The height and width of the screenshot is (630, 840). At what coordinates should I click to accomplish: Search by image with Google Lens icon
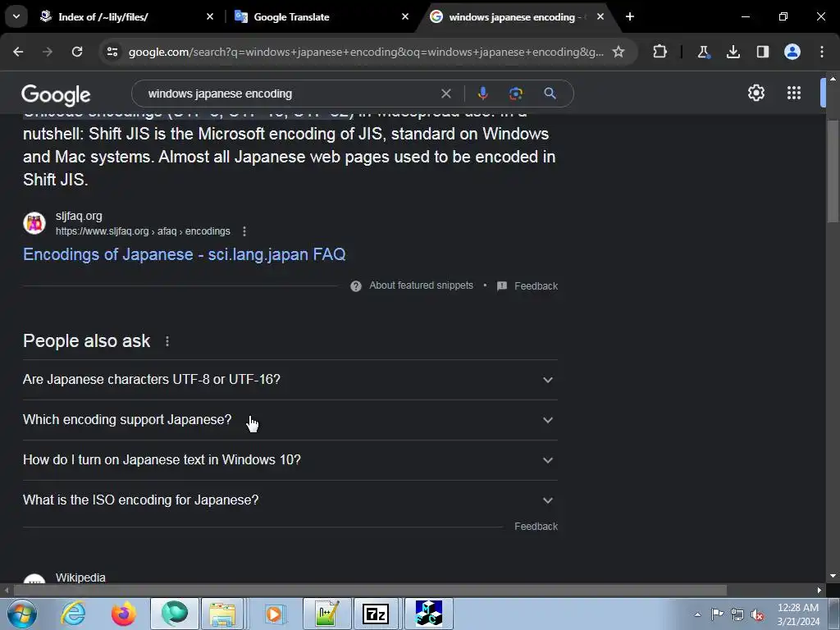tap(515, 94)
